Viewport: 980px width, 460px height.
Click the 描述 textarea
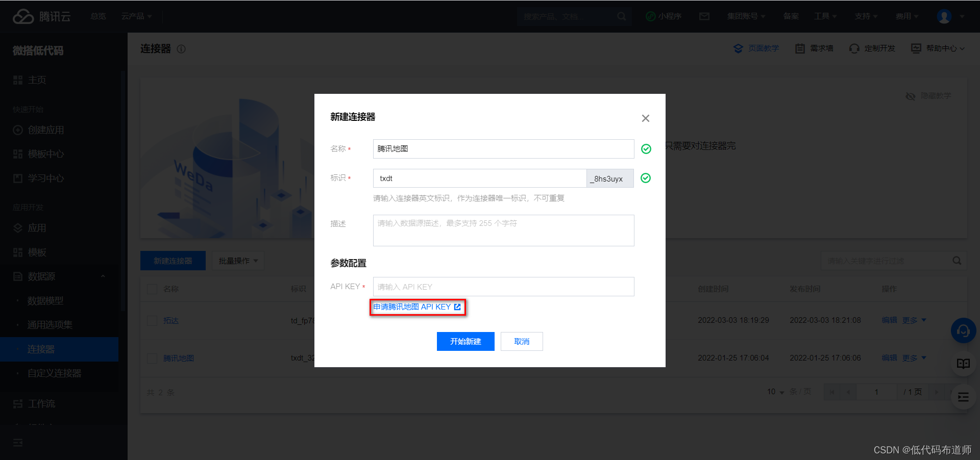(x=504, y=231)
